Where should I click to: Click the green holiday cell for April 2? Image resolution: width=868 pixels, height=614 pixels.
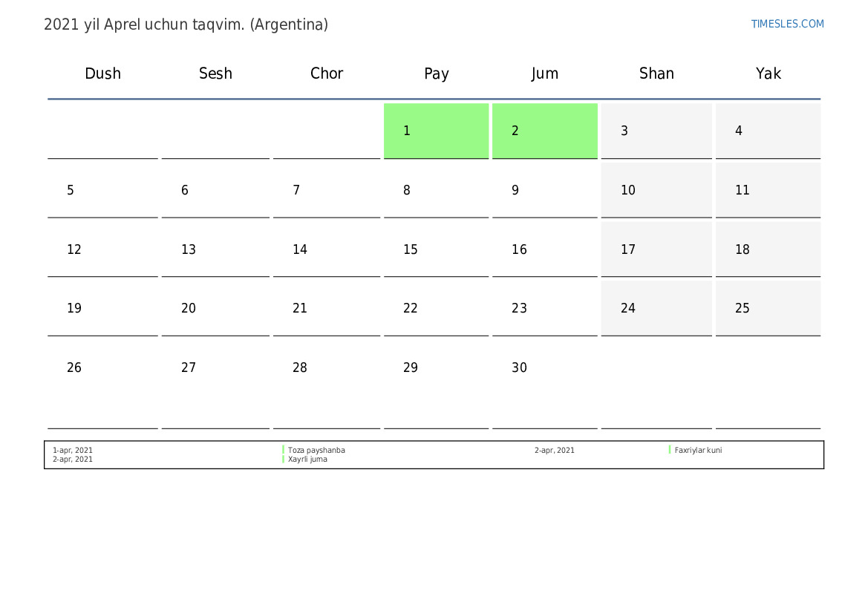[545, 131]
